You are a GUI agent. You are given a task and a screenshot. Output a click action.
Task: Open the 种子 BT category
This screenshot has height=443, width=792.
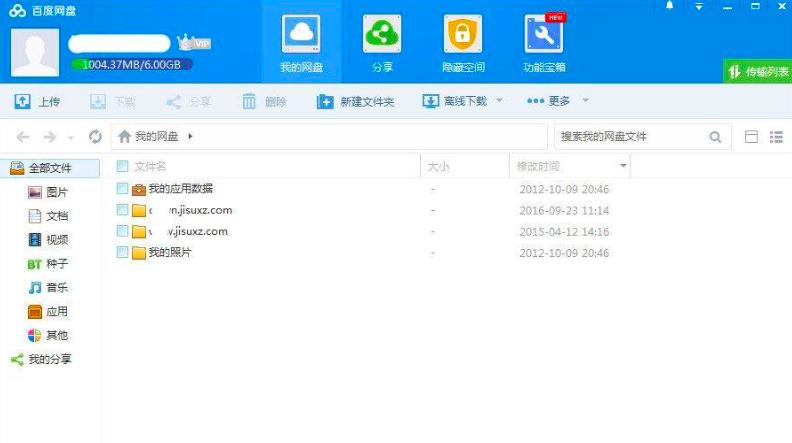pos(48,264)
